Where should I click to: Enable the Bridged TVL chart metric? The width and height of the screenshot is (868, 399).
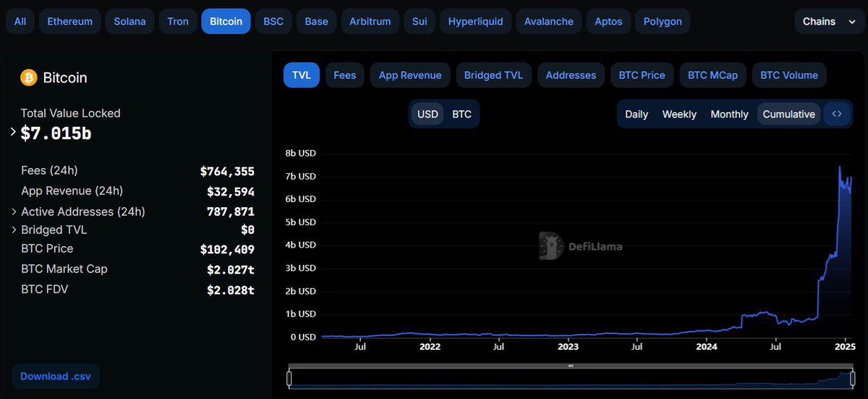tap(493, 75)
